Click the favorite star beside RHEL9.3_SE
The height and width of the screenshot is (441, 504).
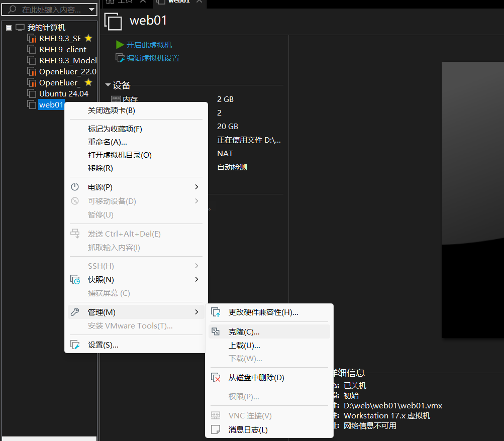(x=88, y=38)
